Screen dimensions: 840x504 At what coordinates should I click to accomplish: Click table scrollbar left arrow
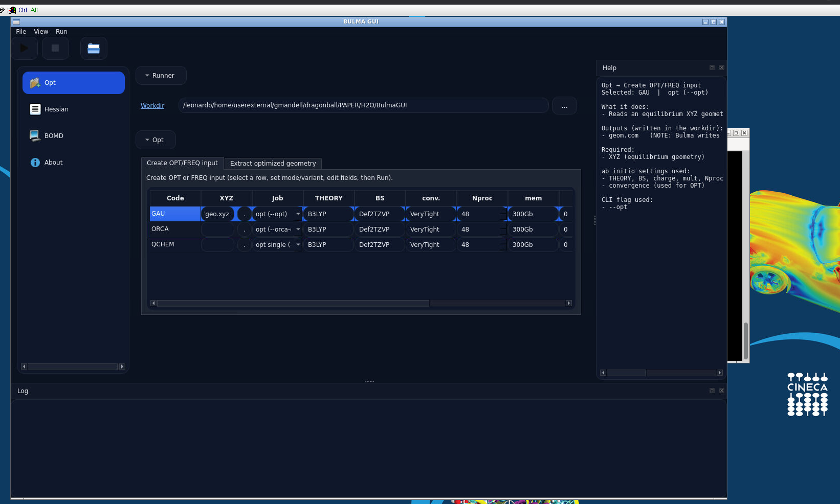point(153,304)
